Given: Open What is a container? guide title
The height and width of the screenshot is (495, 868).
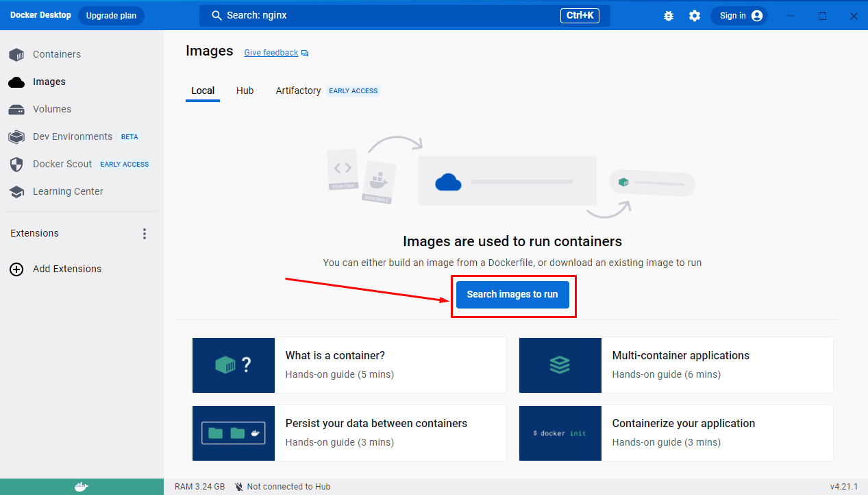Looking at the screenshot, I should pyautogui.click(x=335, y=355).
